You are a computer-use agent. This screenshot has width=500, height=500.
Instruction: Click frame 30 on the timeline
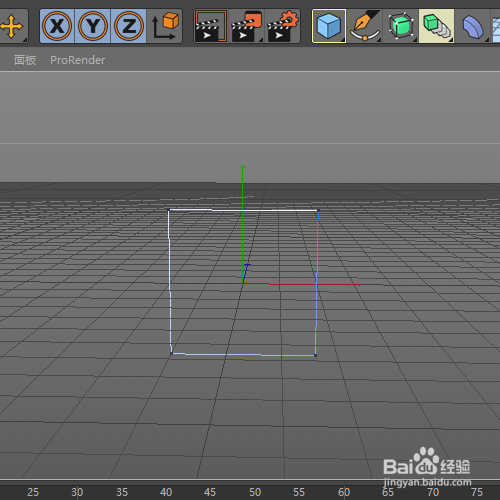pyautogui.click(x=77, y=492)
